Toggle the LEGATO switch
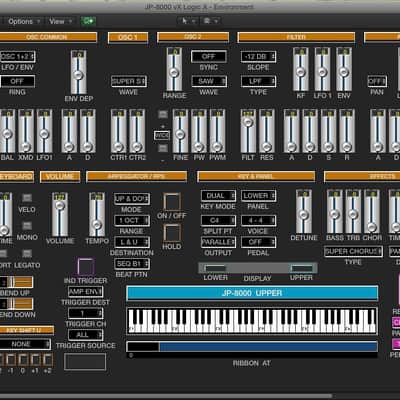 pos(27,254)
